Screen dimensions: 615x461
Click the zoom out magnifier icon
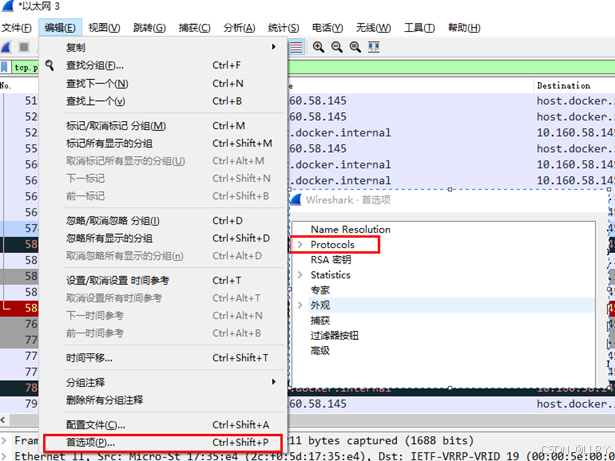point(337,47)
